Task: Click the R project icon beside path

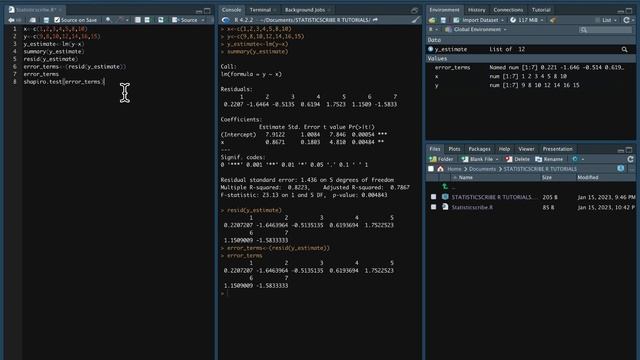Action: [x=620, y=169]
